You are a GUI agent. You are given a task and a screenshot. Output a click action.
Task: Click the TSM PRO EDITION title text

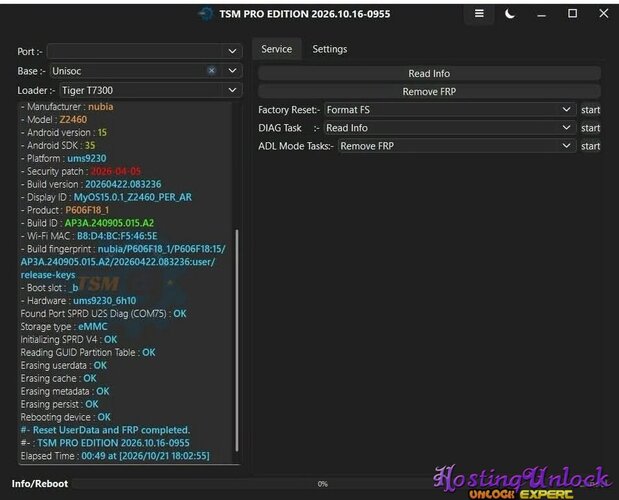[x=304, y=14]
